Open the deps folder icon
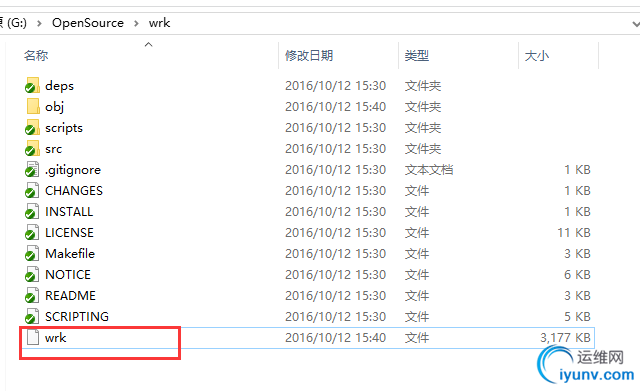The width and height of the screenshot is (640, 391). [x=32, y=86]
